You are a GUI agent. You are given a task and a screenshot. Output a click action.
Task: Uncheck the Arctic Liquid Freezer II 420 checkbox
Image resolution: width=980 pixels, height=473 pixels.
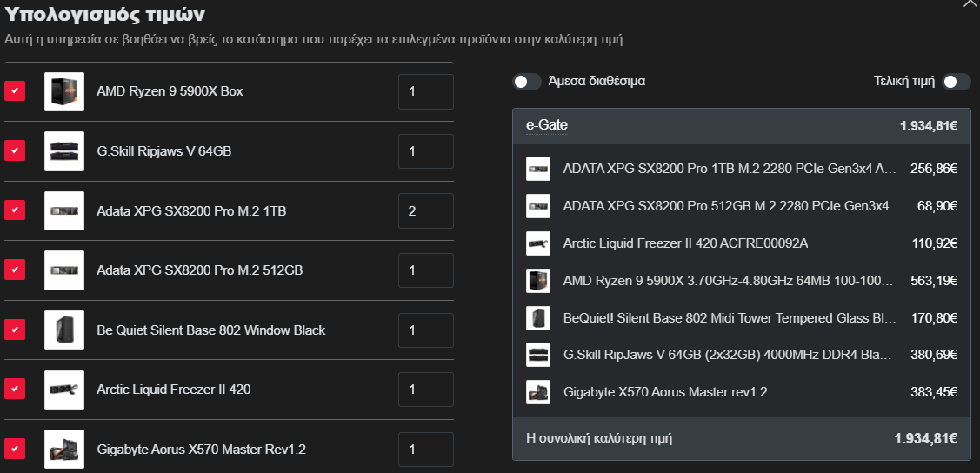(x=15, y=390)
